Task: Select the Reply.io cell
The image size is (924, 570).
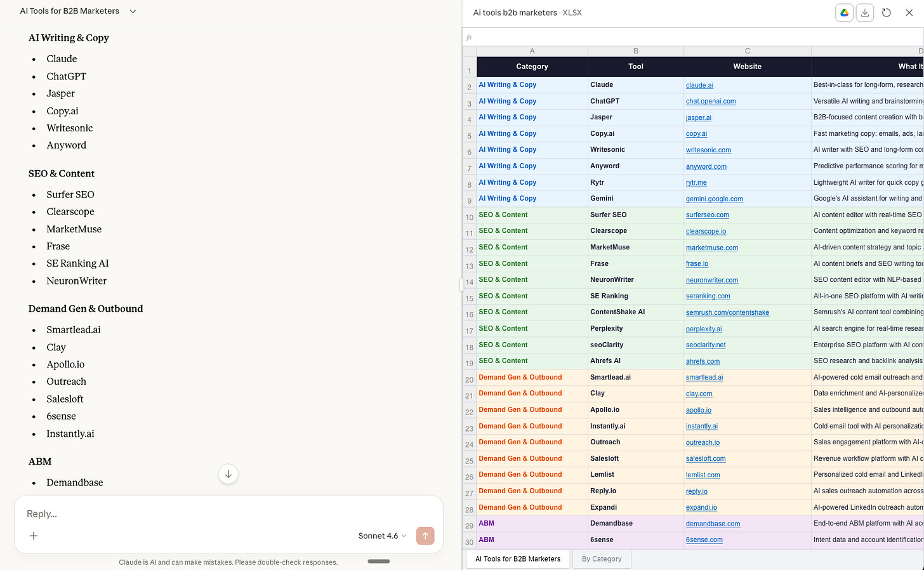Action: [636, 491]
